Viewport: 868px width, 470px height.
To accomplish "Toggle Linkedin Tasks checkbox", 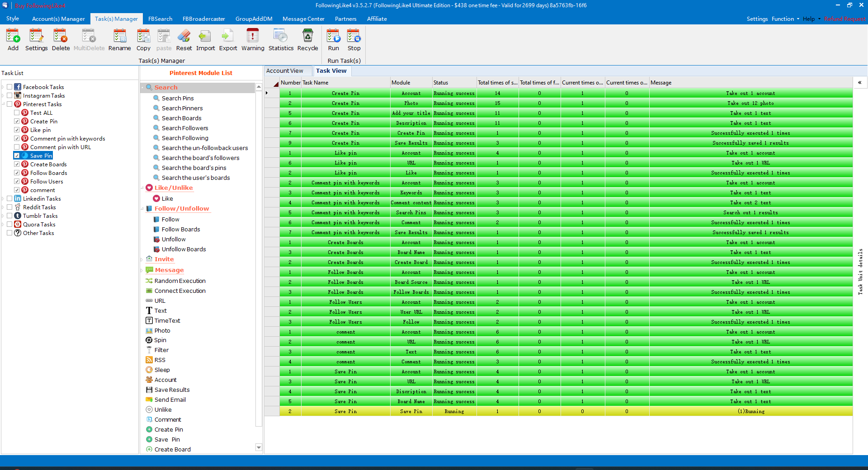I will [x=9, y=198].
